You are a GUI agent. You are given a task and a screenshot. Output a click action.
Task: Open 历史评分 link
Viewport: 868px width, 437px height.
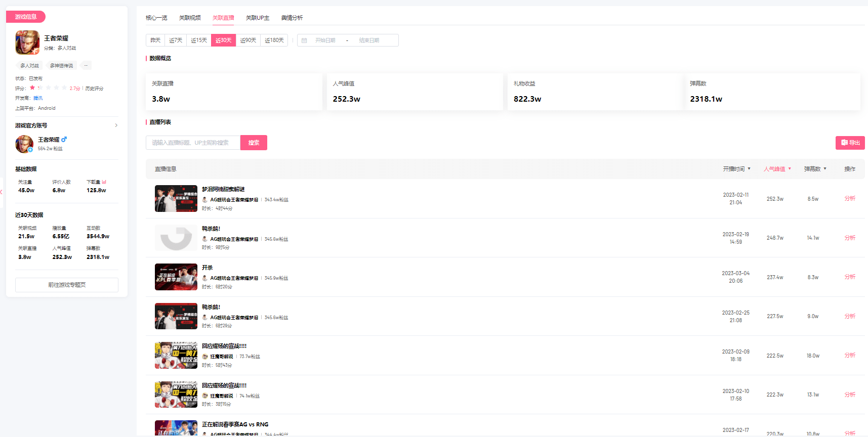click(x=94, y=89)
